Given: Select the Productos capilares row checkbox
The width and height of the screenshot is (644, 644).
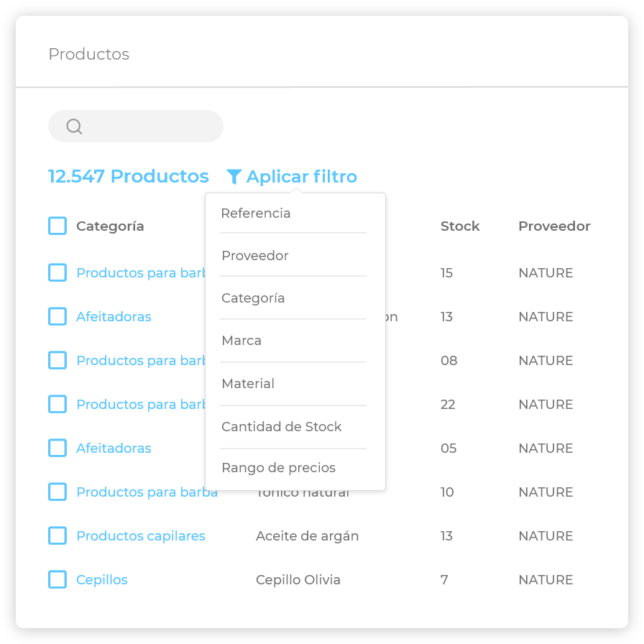Looking at the screenshot, I should click(57, 535).
